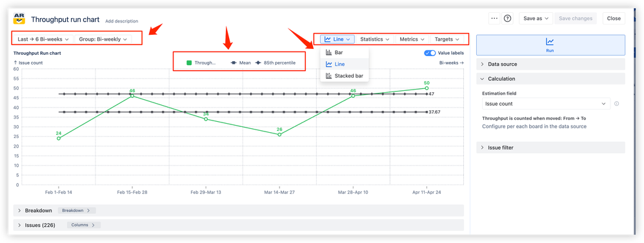Click data point 26 on the chart
Viewport: 644px width, 243px height.
(279, 134)
